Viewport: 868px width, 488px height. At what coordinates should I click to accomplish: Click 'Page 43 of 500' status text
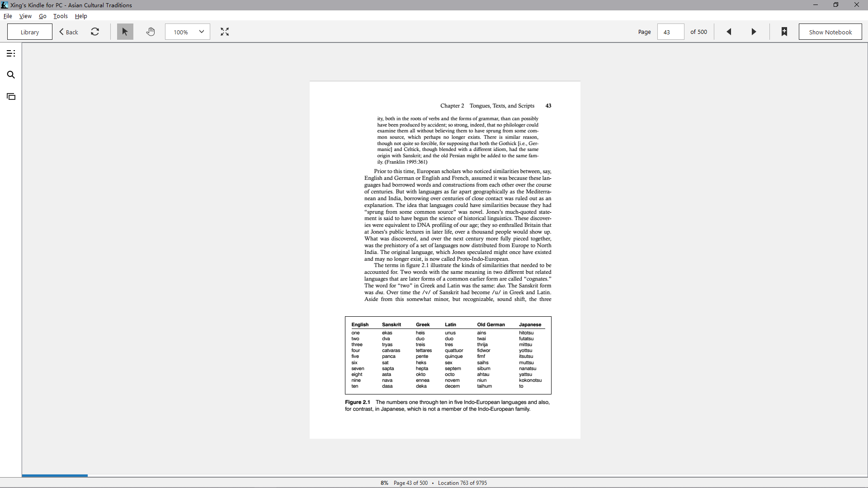(x=410, y=483)
